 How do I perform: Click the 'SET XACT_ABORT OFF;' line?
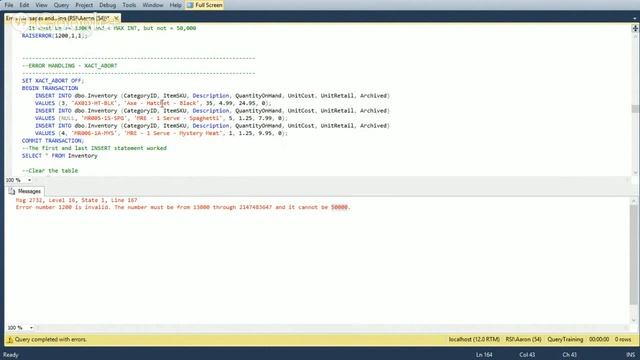pyautogui.click(x=53, y=81)
